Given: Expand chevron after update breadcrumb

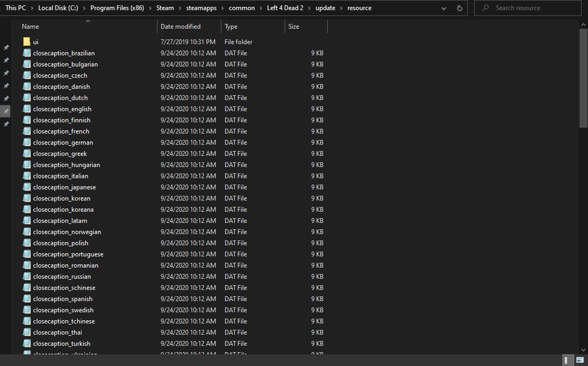Looking at the screenshot, I should tap(341, 8).
